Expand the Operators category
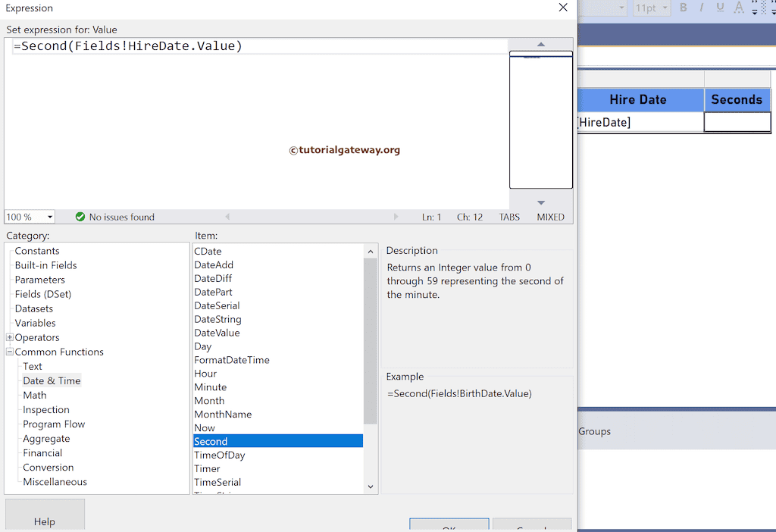The width and height of the screenshot is (776, 532). click(9, 337)
